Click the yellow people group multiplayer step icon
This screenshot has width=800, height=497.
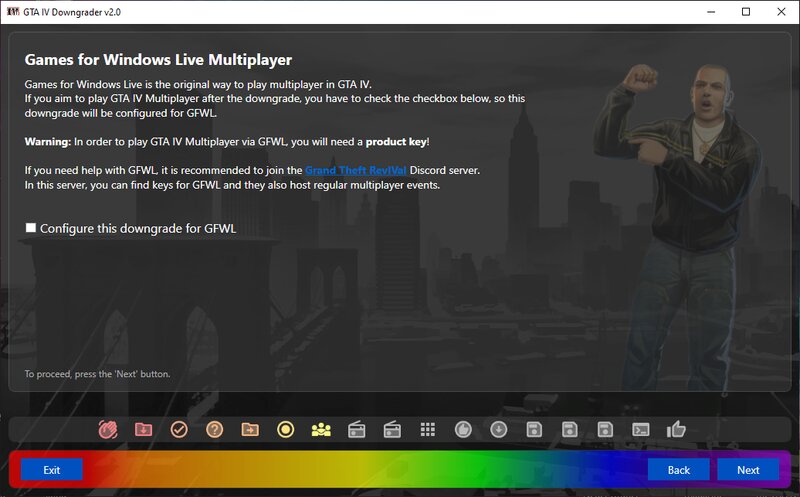321,430
